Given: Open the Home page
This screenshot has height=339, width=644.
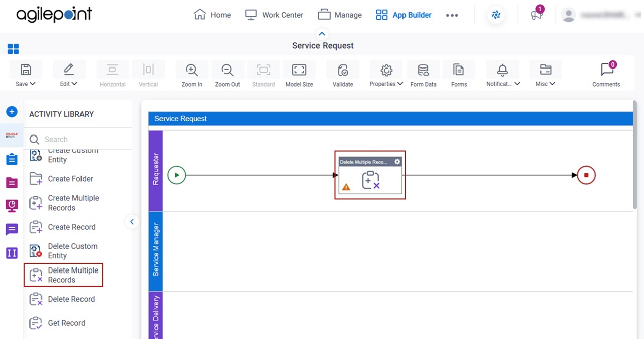Looking at the screenshot, I should [212, 15].
